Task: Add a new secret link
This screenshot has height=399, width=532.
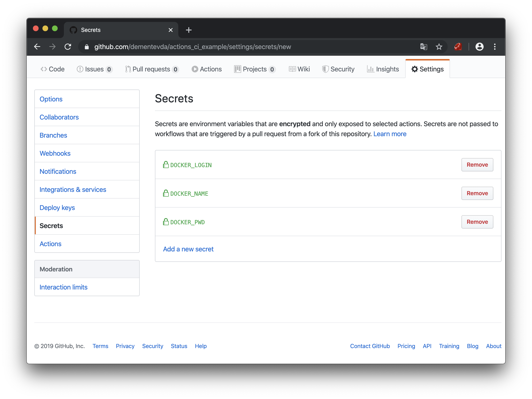Action: pyautogui.click(x=188, y=249)
